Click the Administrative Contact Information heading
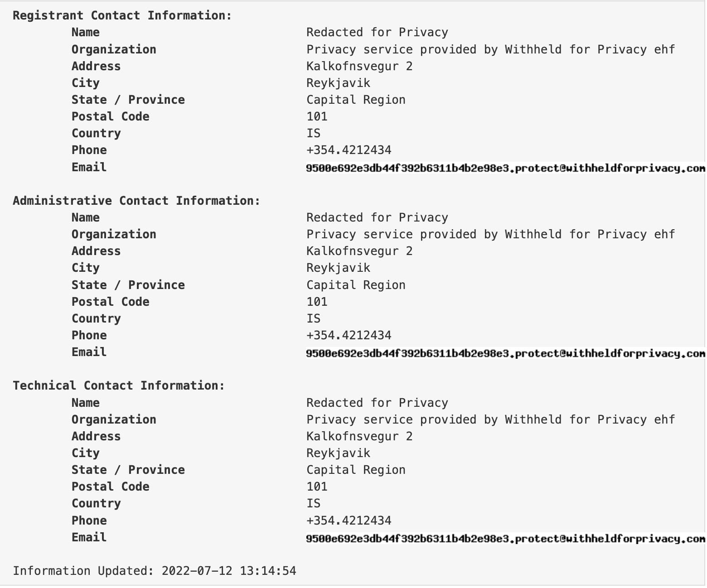 (x=136, y=201)
